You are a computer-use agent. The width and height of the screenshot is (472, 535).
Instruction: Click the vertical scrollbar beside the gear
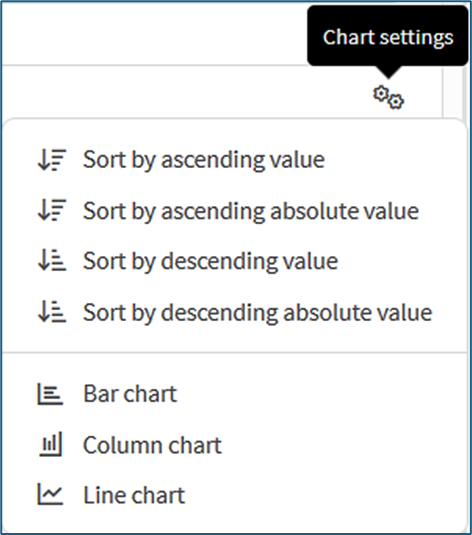454,92
